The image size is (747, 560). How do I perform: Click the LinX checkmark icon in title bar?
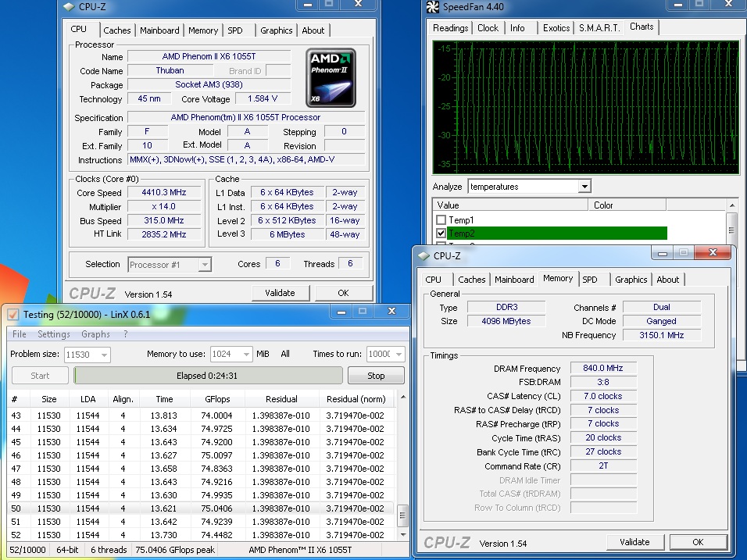[x=13, y=314]
